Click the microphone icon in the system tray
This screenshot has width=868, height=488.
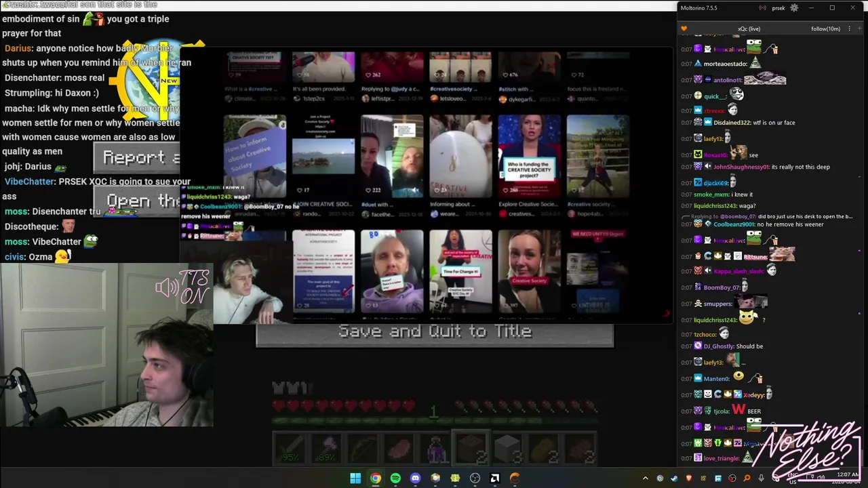762,479
